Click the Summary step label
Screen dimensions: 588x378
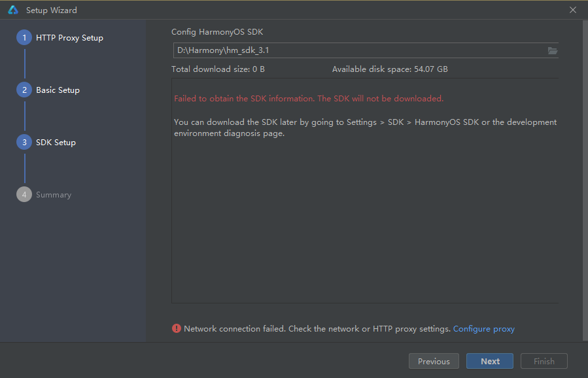coord(54,195)
